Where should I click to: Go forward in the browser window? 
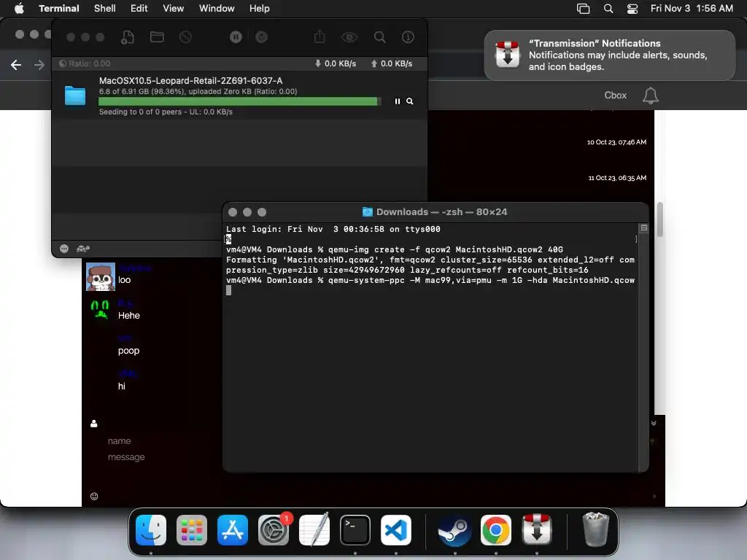point(39,65)
